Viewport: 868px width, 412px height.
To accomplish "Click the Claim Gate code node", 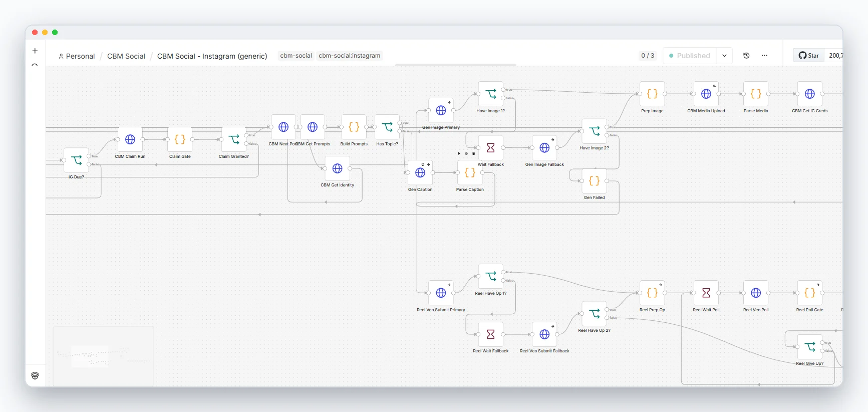I will pos(180,140).
